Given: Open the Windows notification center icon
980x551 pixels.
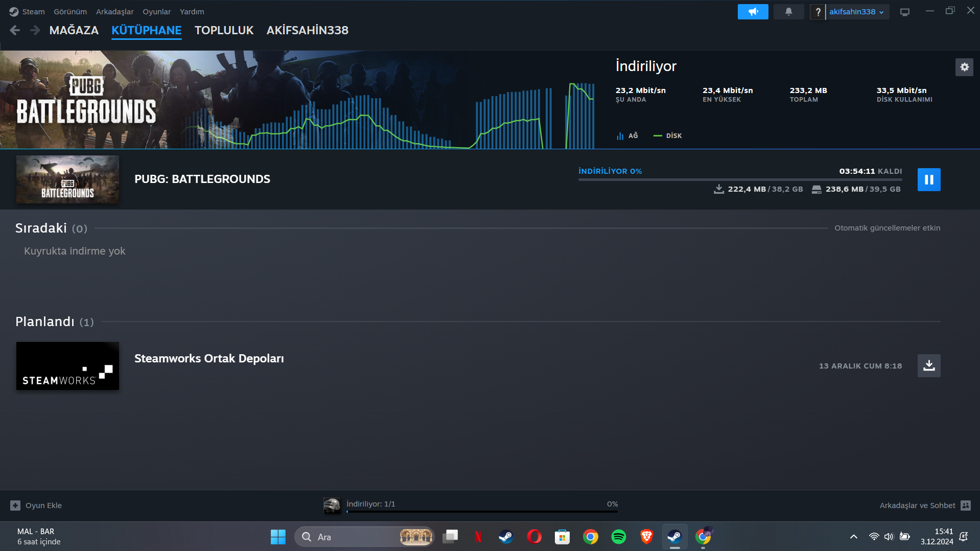Looking at the screenshot, I should [x=964, y=537].
